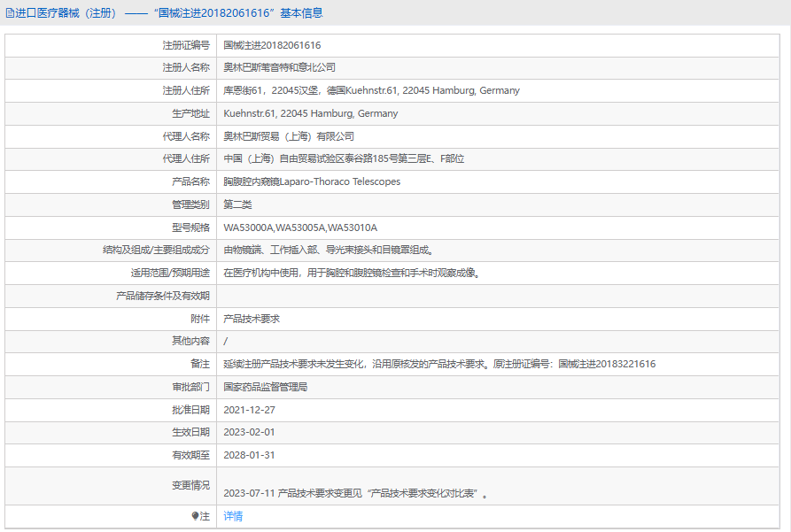
Task: Click the 适用范围/预期用途 label
Action: pos(170,273)
